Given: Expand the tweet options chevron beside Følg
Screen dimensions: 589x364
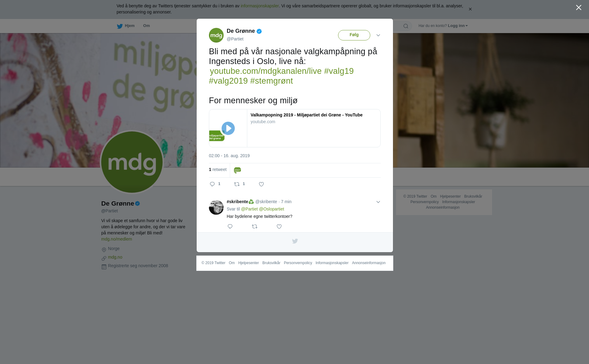Looking at the screenshot, I should point(378,35).
